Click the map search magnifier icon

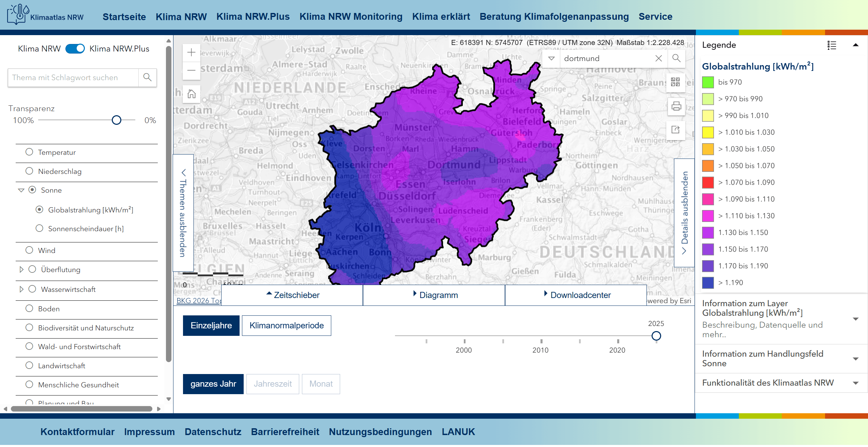(676, 58)
